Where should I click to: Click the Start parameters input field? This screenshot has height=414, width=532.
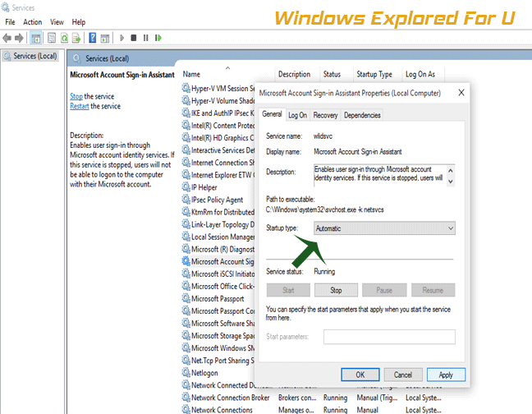coord(389,337)
